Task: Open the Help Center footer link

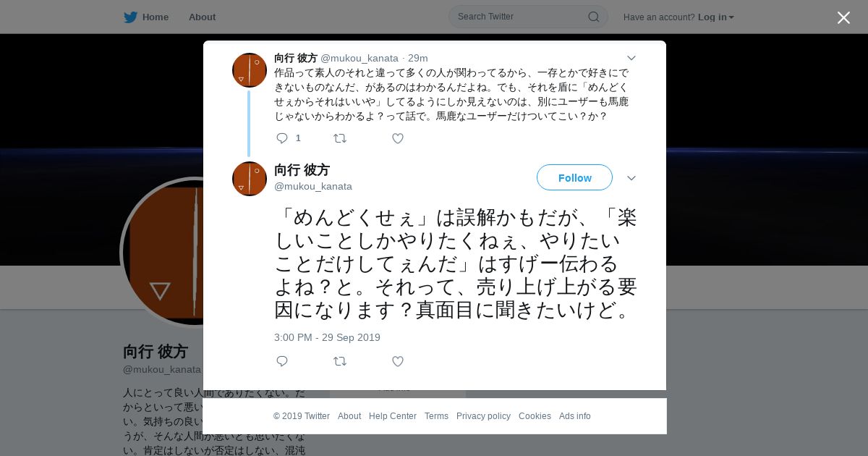Action: tap(393, 416)
